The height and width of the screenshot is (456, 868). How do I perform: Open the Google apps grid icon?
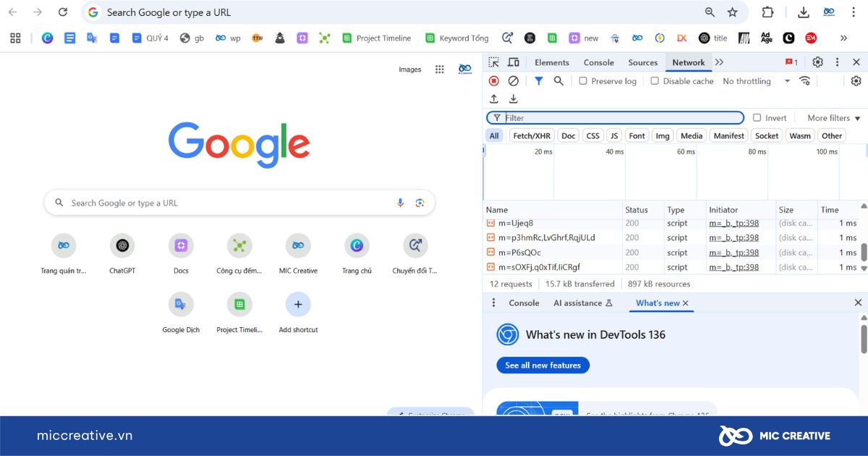coord(439,69)
